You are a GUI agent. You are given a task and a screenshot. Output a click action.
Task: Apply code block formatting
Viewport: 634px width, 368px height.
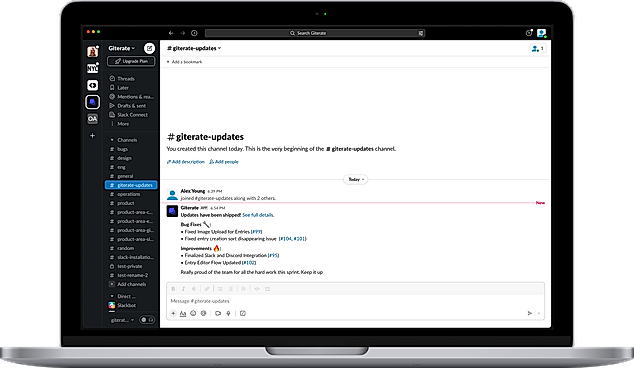click(267, 289)
